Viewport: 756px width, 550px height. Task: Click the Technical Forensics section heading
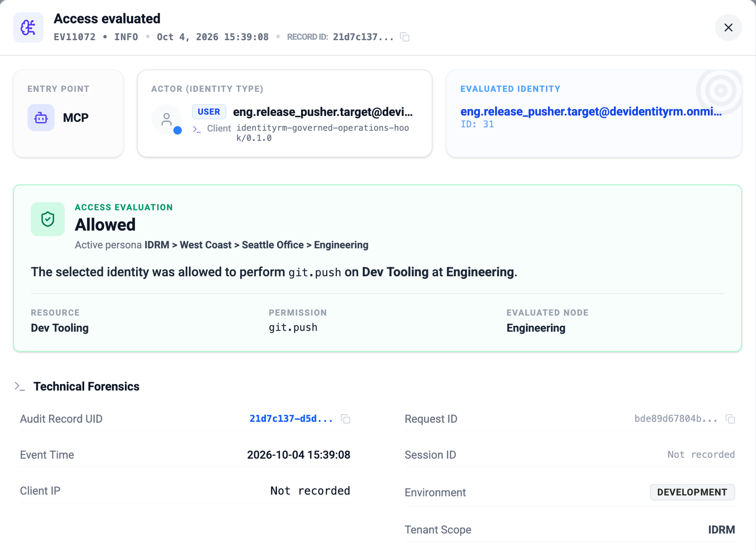(x=86, y=386)
